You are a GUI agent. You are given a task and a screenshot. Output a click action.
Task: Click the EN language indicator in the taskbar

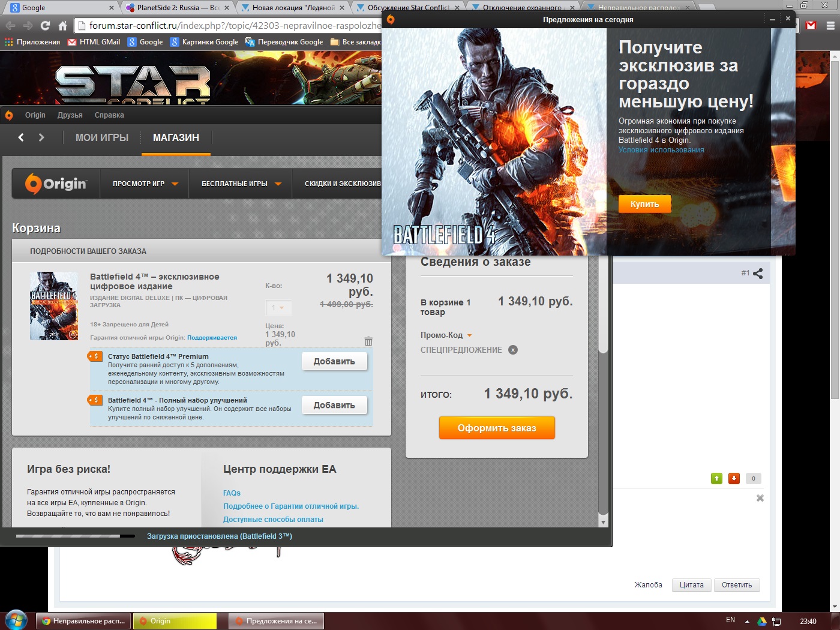pyautogui.click(x=730, y=620)
